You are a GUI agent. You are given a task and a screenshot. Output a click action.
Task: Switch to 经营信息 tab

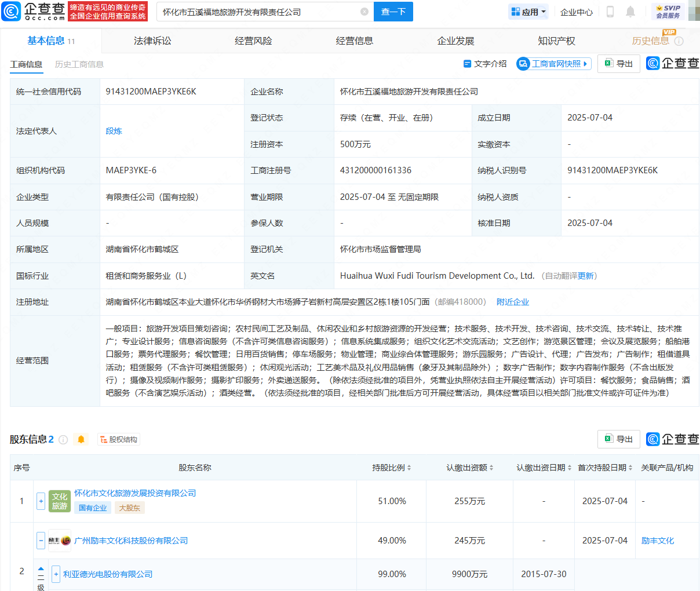[355, 41]
